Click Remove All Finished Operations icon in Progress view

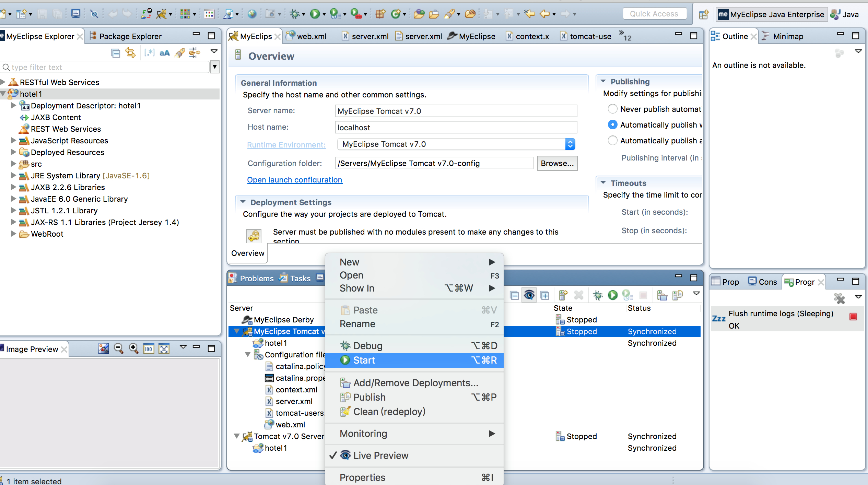839,298
